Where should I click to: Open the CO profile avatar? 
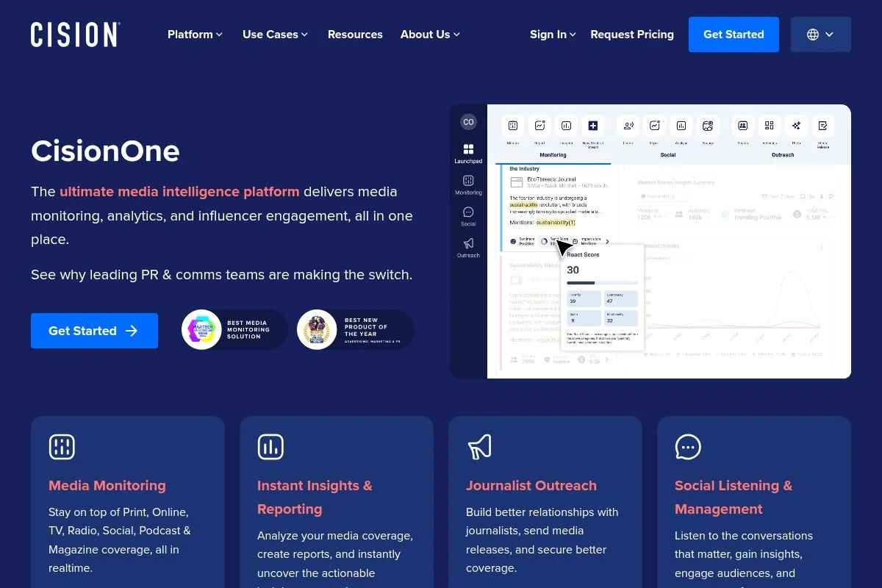(468, 122)
